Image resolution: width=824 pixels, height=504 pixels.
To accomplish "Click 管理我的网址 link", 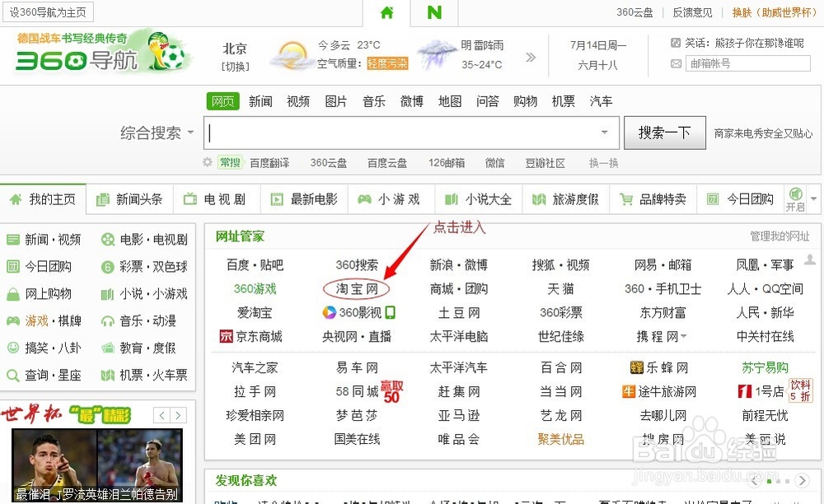I will (x=780, y=236).
